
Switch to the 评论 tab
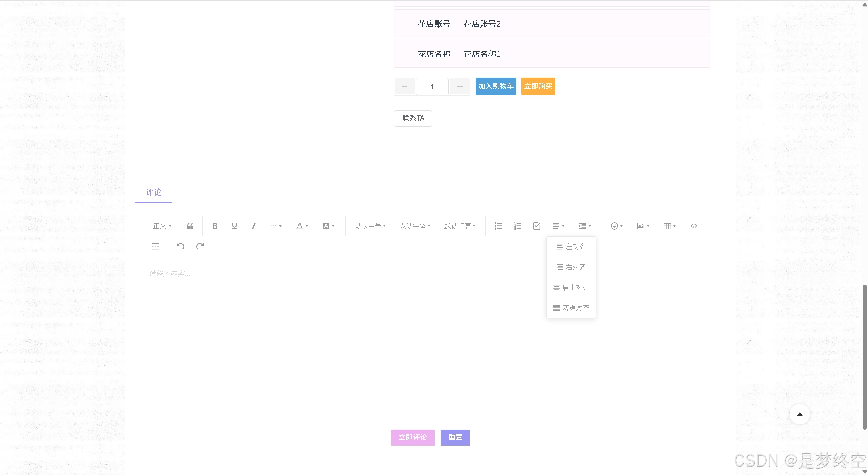click(153, 192)
